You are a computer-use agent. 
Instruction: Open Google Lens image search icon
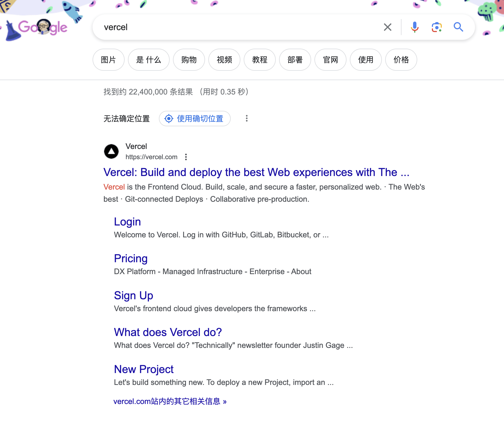pos(437,27)
